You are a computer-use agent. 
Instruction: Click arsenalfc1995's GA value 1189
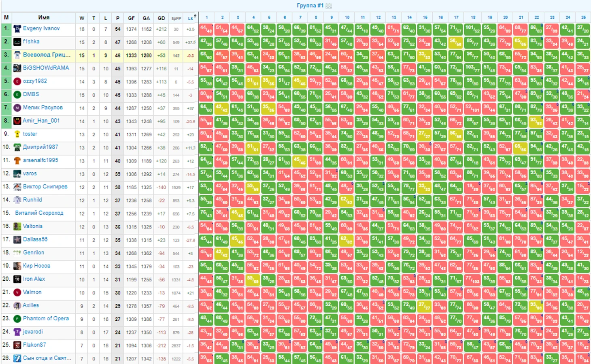pyautogui.click(x=146, y=161)
